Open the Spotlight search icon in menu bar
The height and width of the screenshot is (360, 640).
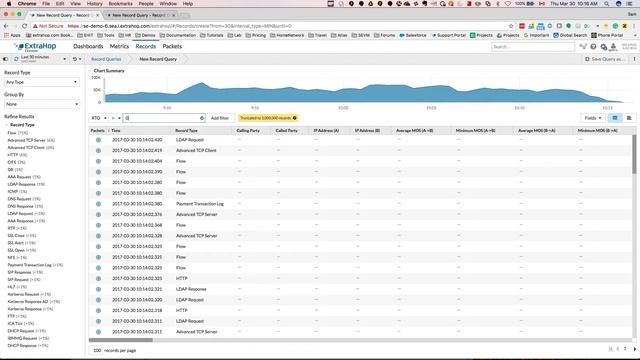pyautogui.click(x=607, y=4)
